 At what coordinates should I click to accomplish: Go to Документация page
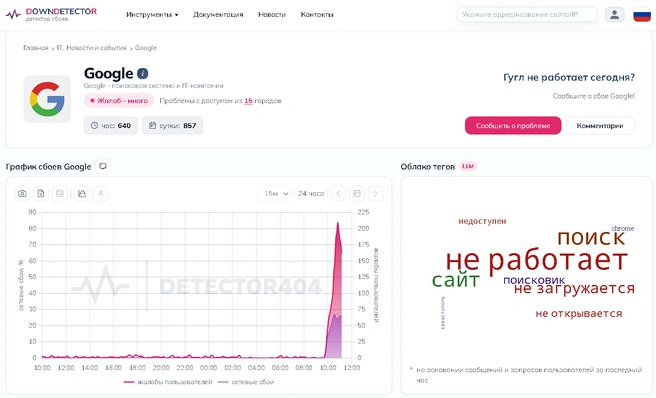click(x=218, y=15)
